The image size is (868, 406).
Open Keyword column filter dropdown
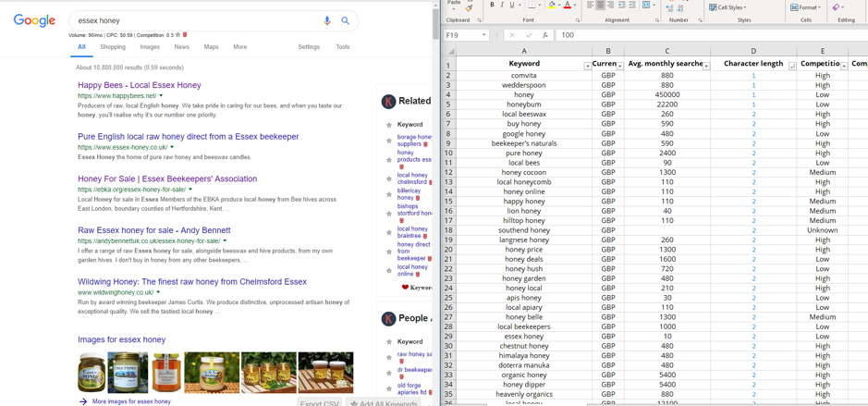tap(587, 67)
